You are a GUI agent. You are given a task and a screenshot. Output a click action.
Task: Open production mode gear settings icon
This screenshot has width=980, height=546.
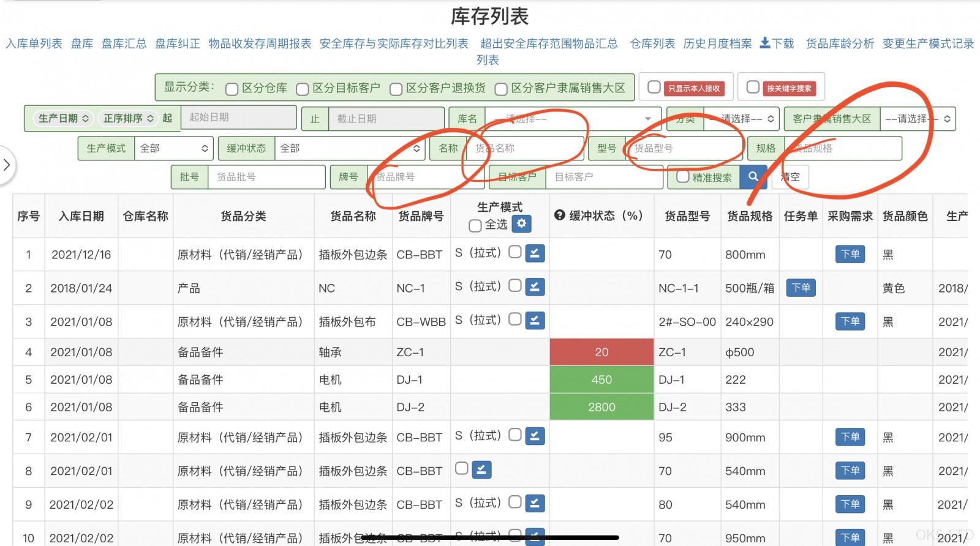(x=521, y=223)
